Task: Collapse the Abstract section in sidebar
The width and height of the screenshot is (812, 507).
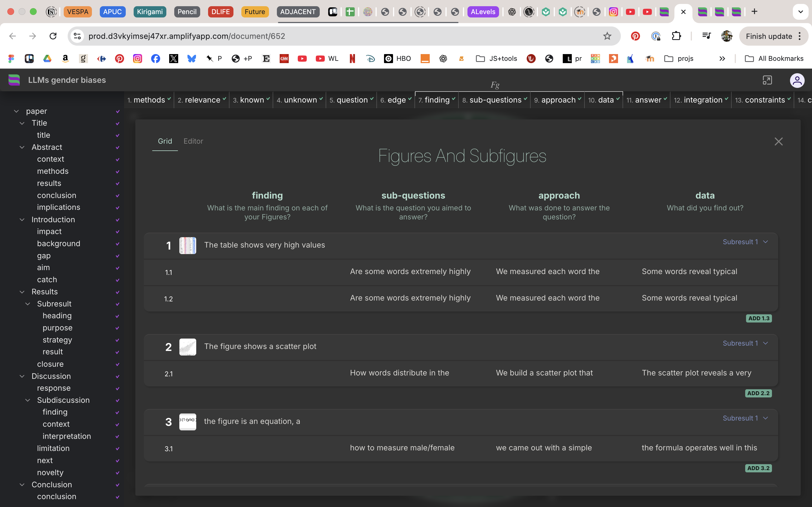Action: [x=22, y=147]
